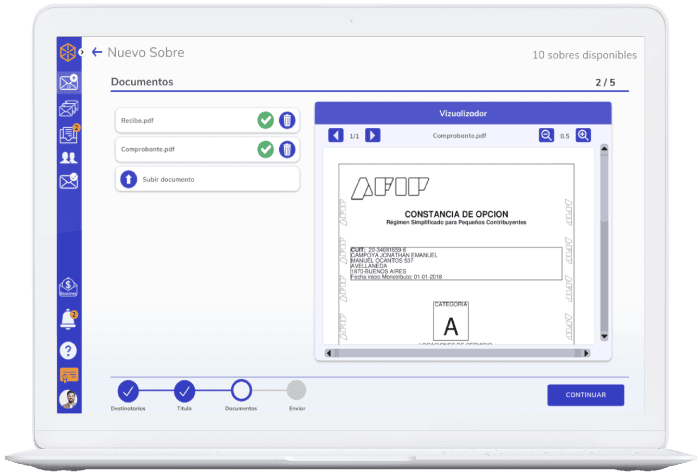Go to the Título step

point(185,391)
